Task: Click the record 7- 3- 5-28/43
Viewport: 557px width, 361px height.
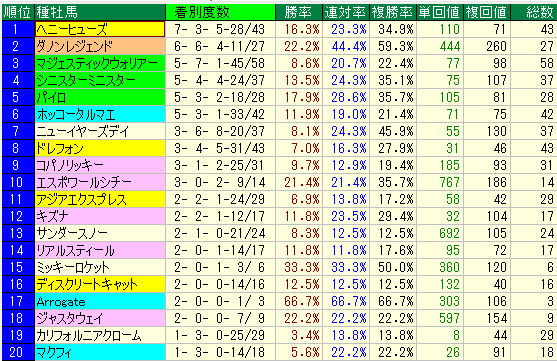Action: tap(220, 29)
